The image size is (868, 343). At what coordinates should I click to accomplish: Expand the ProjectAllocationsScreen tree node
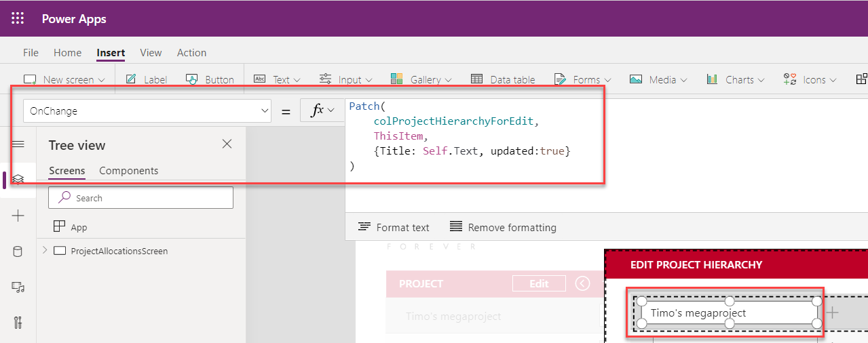pos(45,250)
